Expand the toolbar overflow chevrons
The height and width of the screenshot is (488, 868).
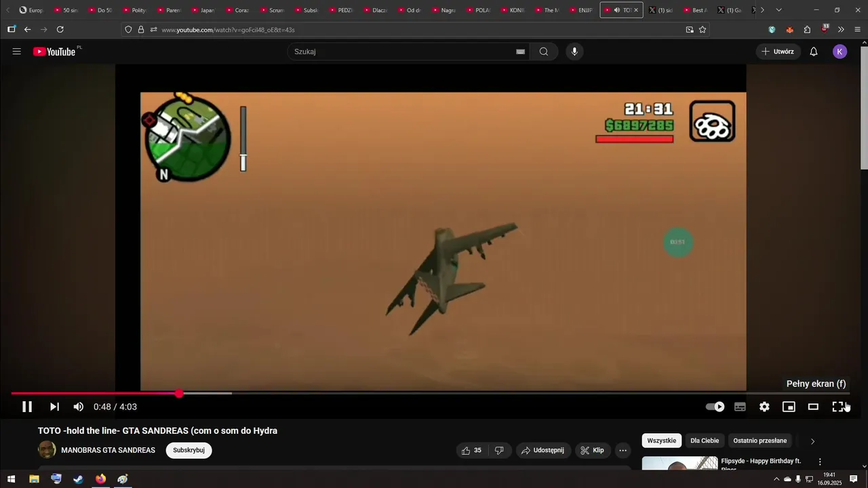click(841, 30)
